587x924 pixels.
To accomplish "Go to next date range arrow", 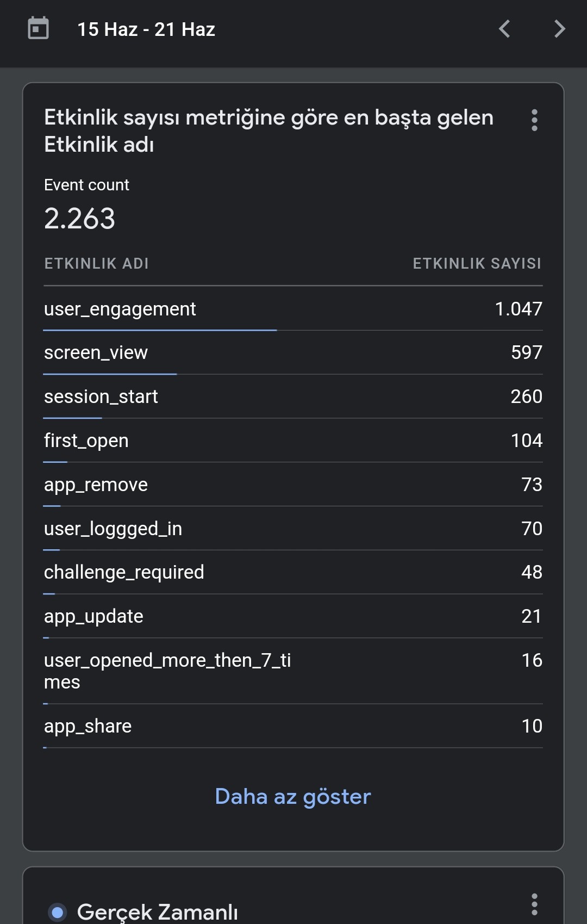I will click(559, 29).
